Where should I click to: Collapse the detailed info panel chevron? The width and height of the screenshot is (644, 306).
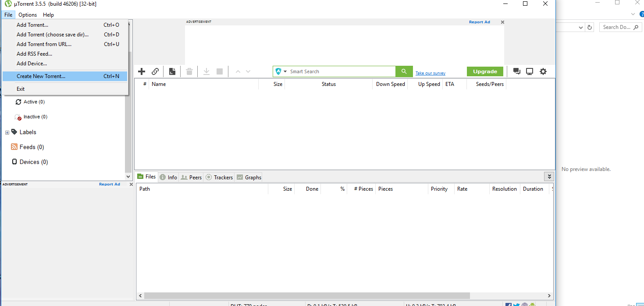click(549, 176)
